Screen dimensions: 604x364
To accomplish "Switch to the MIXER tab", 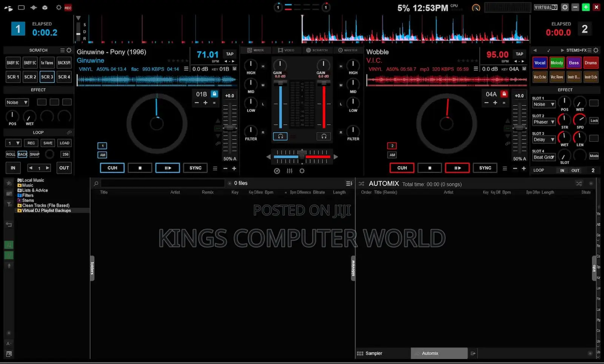I will pos(256,50).
